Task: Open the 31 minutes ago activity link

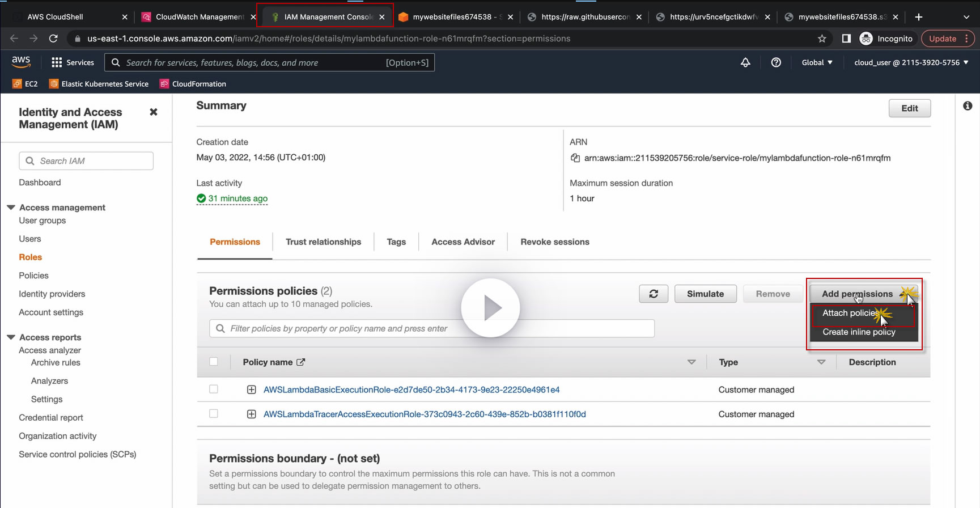Action: point(237,198)
